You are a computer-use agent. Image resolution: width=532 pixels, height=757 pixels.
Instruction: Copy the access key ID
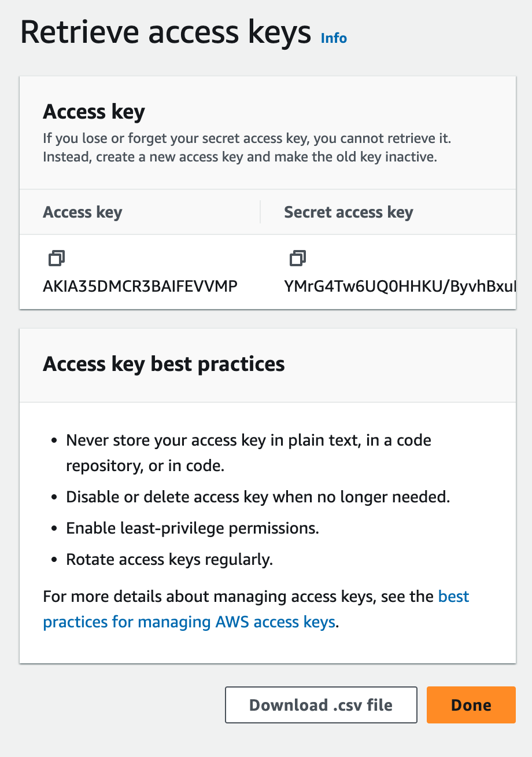tap(56, 258)
